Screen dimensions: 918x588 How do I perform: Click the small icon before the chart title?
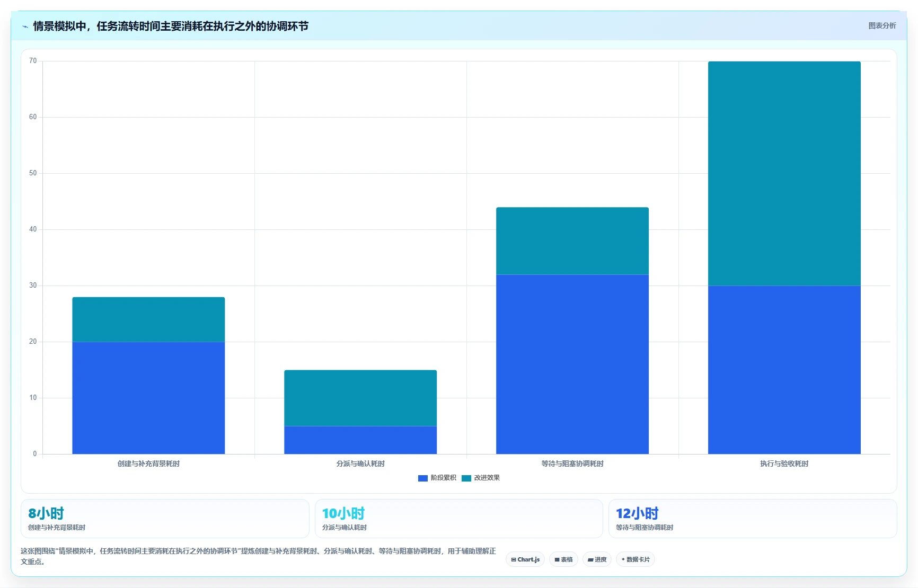point(25,26)
